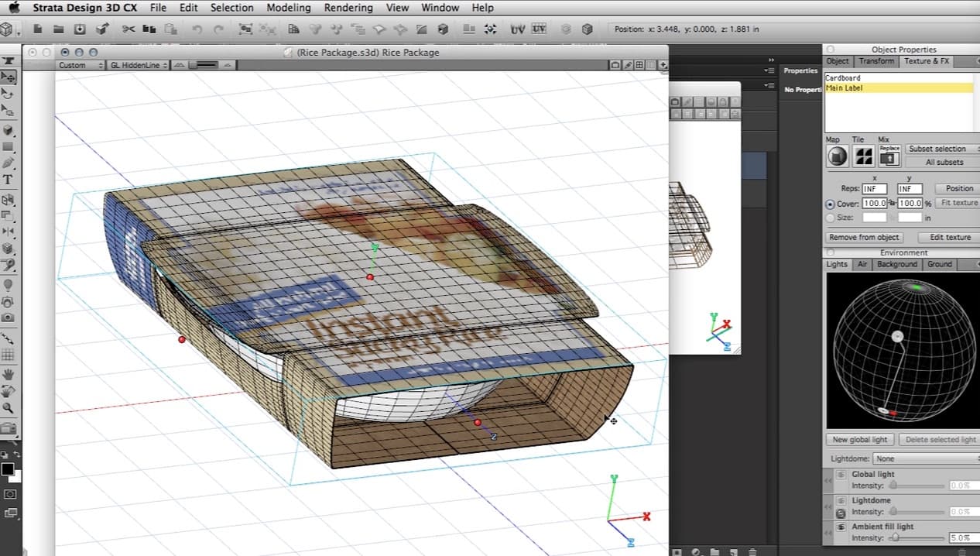
Task: Toggle Global light visibility eye
Action: [841, 475]
